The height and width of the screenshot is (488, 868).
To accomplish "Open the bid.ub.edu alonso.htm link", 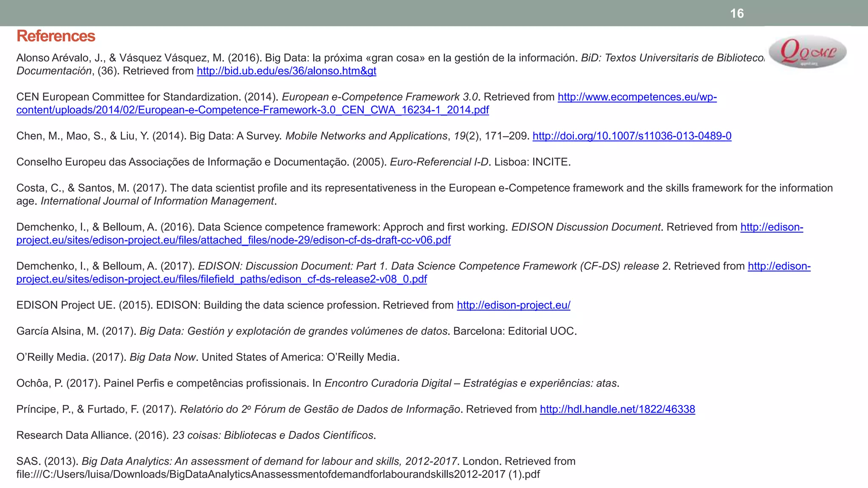I will click(287, 71).
